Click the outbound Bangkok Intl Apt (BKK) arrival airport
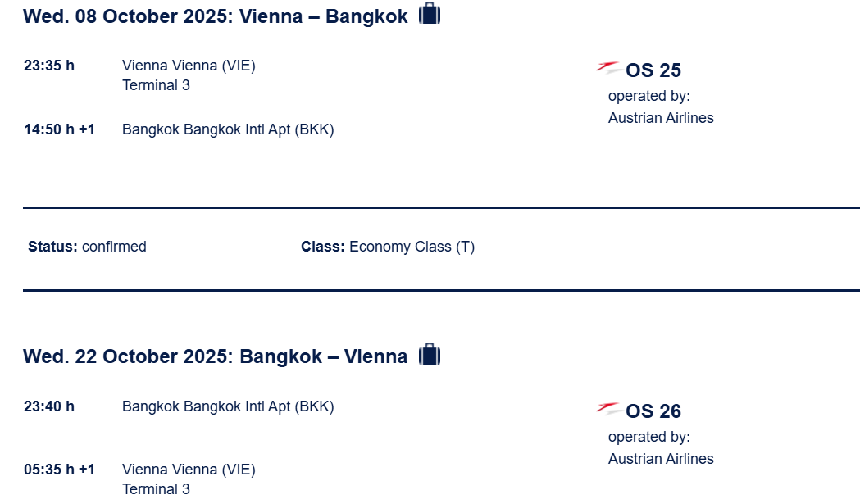 tap(228, 130)
